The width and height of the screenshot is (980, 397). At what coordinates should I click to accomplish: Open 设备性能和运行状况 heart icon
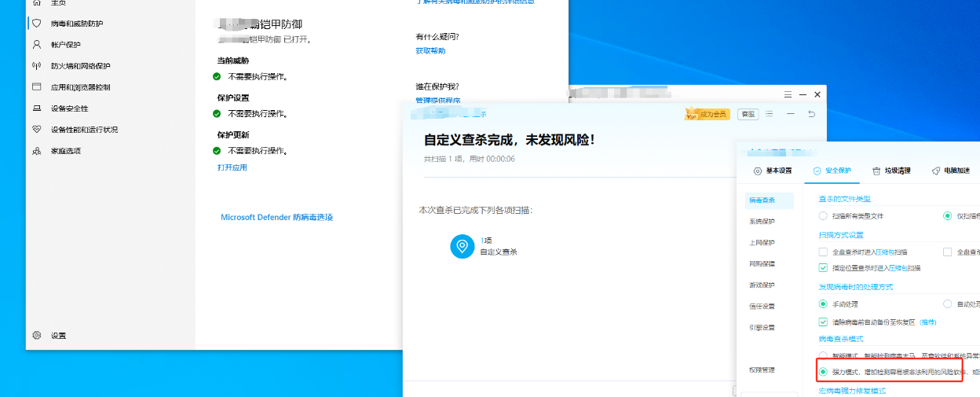coord(36,130)
